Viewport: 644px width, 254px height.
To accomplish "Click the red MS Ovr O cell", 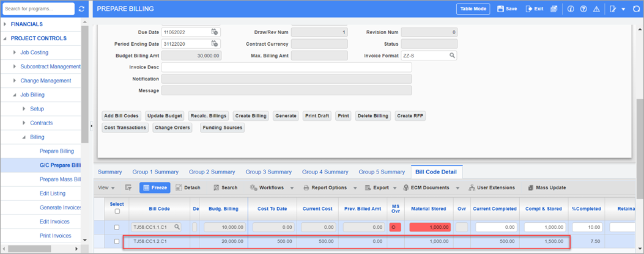I will [x=395, y=227].
